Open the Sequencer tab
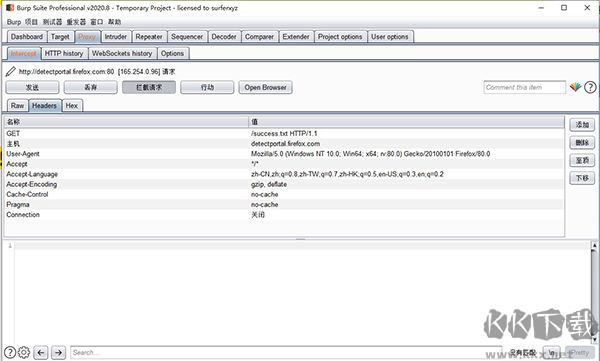Viewport: 600px width, 361px height. [187, 37]
